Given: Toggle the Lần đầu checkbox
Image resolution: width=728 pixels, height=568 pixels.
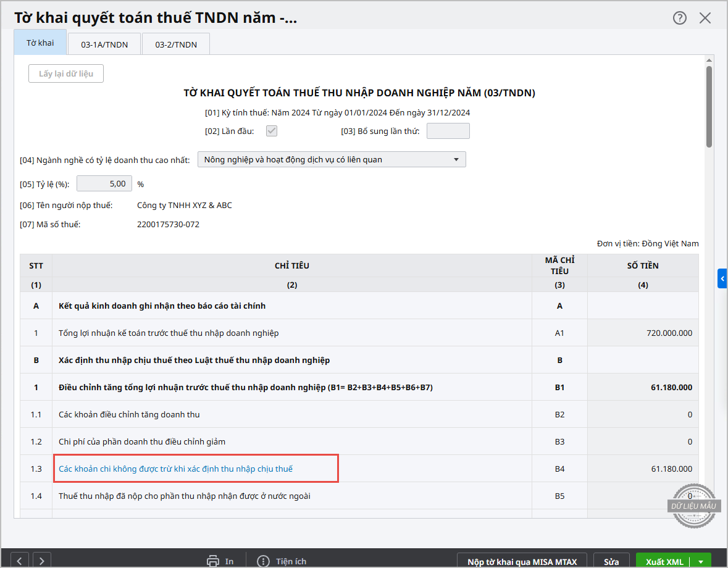Looking at the screenshot, I should pyautogui.click(x=271, y=131).
